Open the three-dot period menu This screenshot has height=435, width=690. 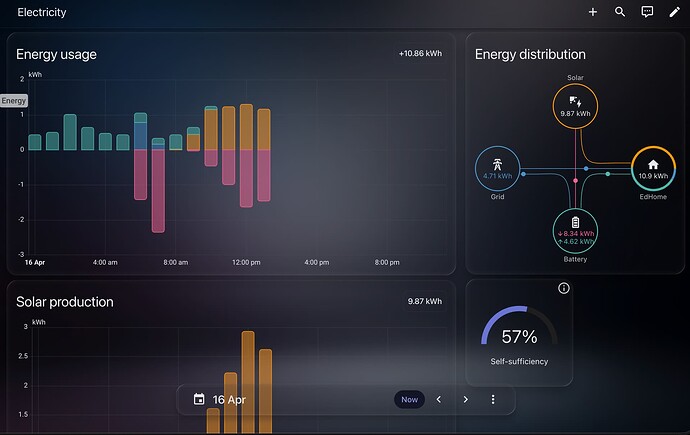[493, 399]
